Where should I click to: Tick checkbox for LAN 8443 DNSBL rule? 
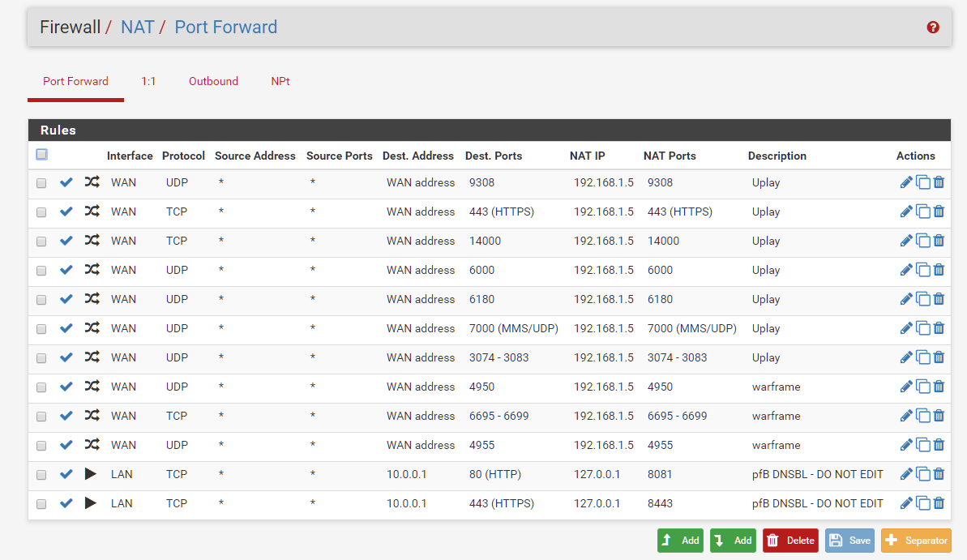[41, 504]
